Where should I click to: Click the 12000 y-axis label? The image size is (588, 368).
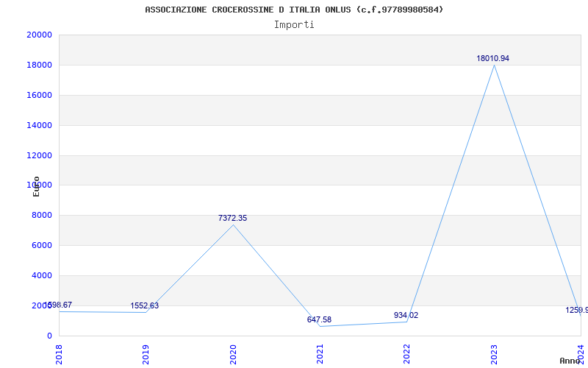coord(39,155)
